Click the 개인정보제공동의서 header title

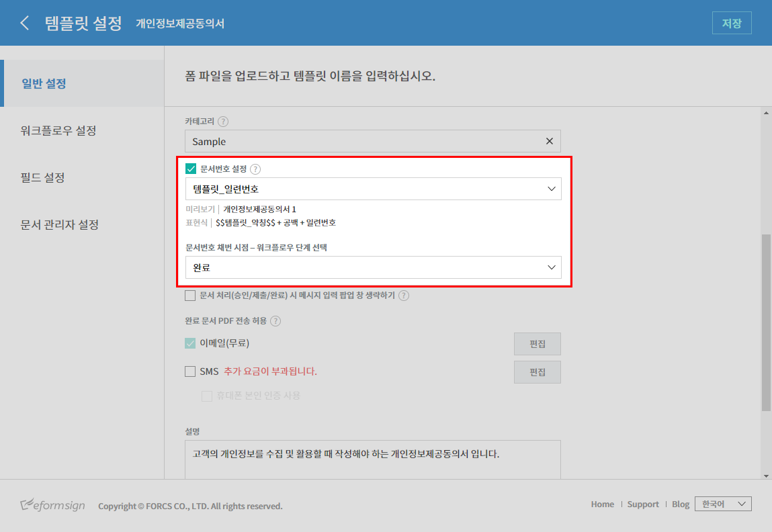point(180,23)
